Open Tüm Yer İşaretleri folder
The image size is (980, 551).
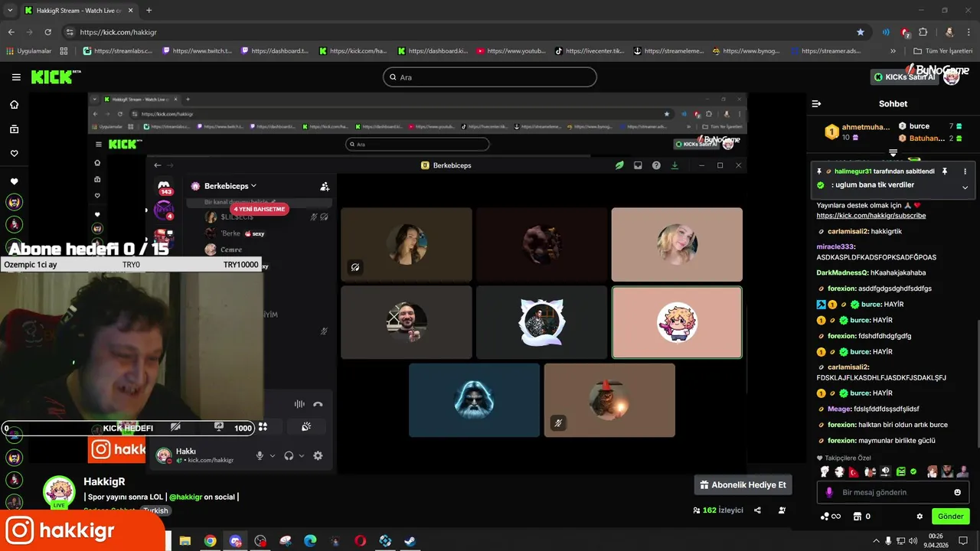click(x=942, y=51)
